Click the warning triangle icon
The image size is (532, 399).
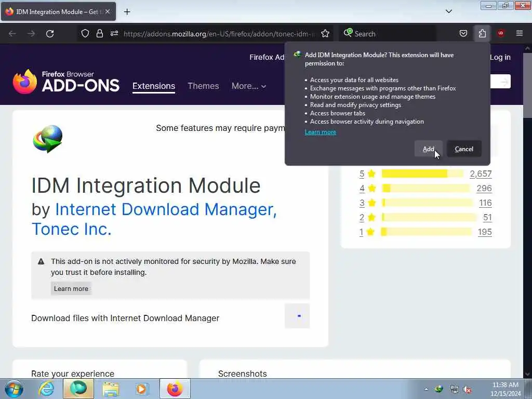[x=41, y=261]
